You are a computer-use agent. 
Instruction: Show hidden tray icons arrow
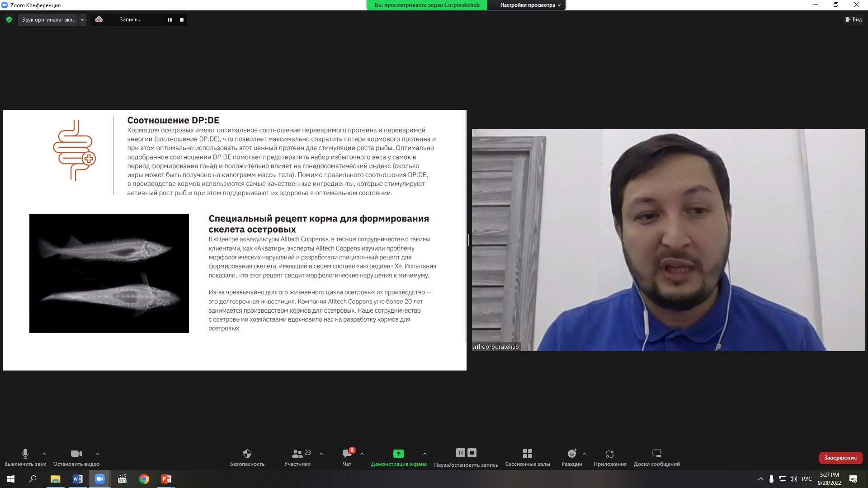click(760, 479)
